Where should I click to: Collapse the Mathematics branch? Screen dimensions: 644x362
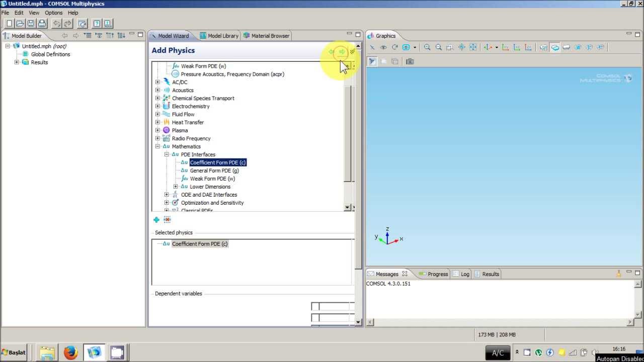pos(158,146)
